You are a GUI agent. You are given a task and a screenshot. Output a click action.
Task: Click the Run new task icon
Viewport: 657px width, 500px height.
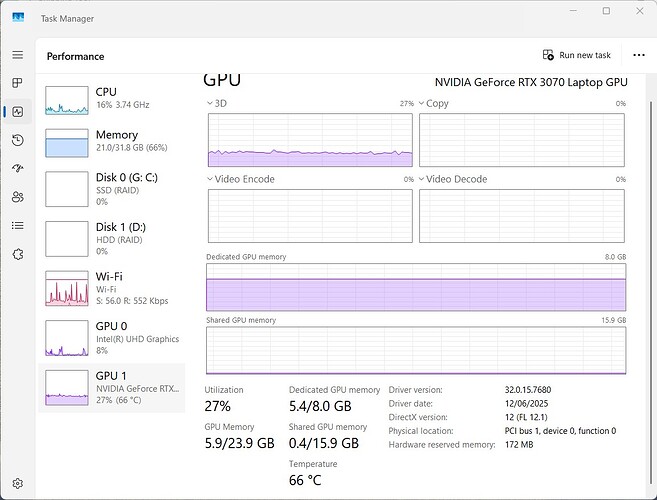[548, 55]
